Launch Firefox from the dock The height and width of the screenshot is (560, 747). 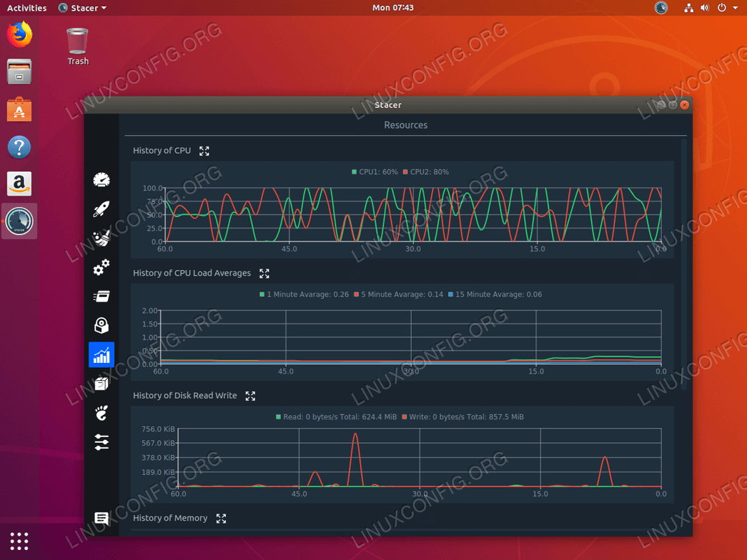click(x=19, y=34)
